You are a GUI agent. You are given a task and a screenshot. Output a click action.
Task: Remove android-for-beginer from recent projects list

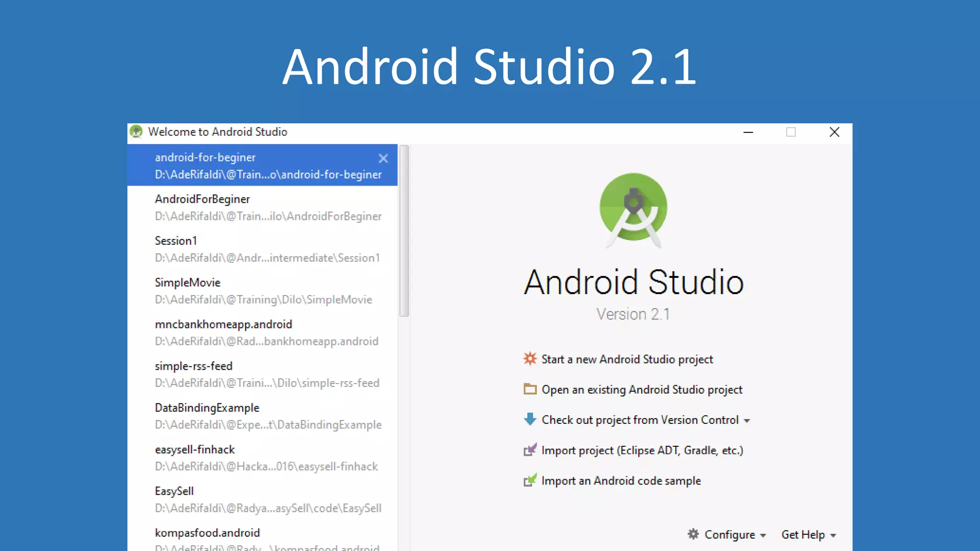point(383,158)
